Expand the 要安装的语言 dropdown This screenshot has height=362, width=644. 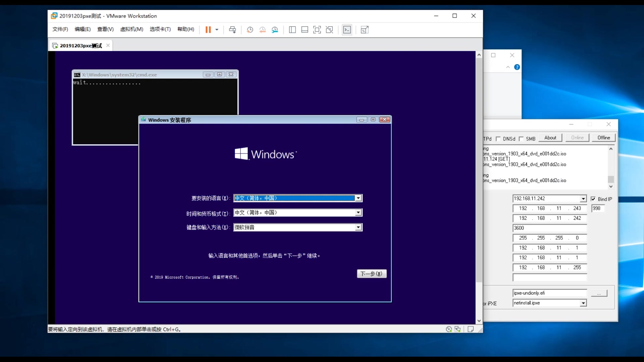tap(358, 198)
